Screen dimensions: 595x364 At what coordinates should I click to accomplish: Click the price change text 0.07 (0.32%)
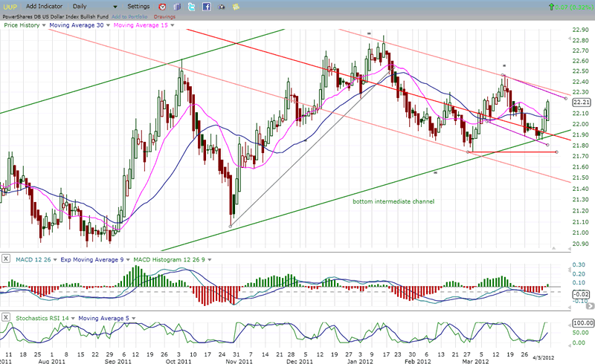coord(574,7)
